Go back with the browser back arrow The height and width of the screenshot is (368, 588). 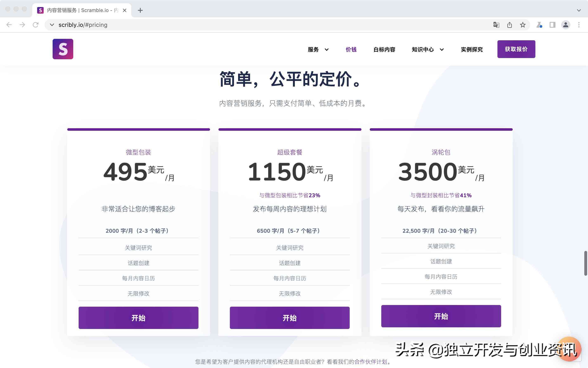coord(9,25)
